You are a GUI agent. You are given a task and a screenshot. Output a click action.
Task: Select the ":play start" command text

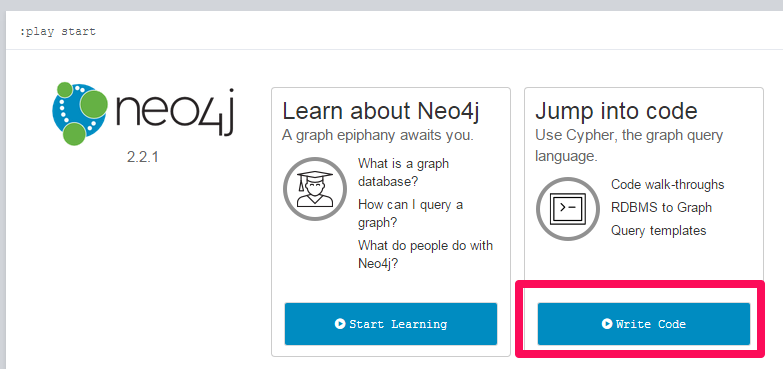(x=58, y=32)
